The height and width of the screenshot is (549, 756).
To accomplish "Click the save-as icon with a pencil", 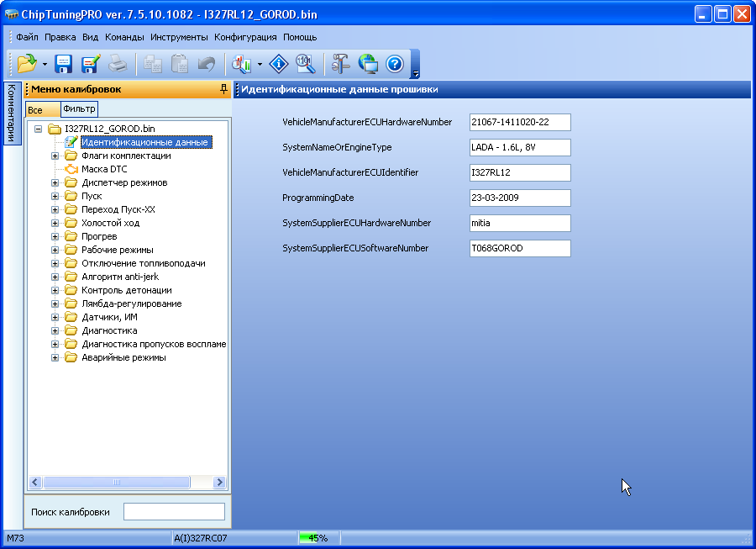I will tap(91, 64).
